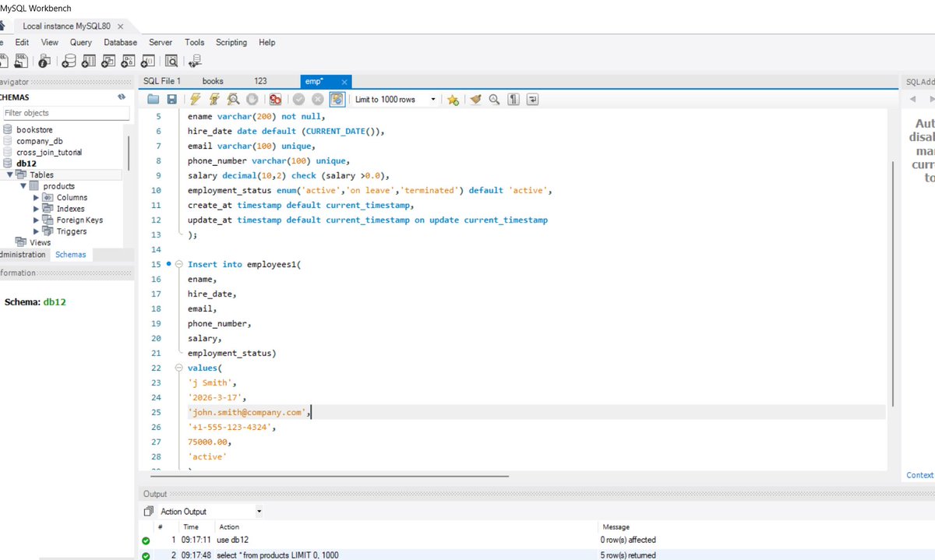Select the 'use db12' output row
The image size is (935, 560).
[536, 540]
